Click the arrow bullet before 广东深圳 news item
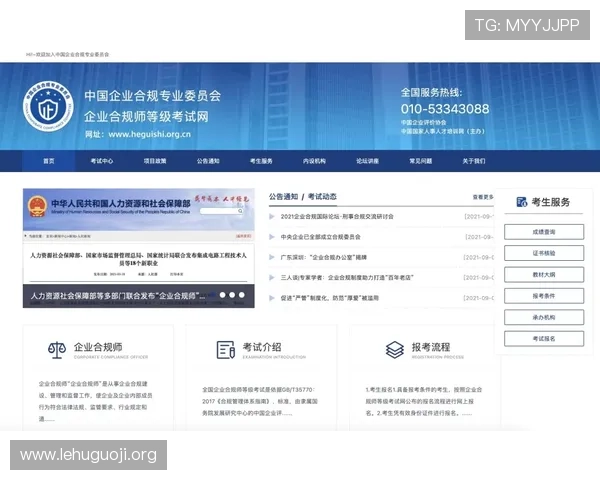This screenshot has height=480, width=600. (272, 257)
